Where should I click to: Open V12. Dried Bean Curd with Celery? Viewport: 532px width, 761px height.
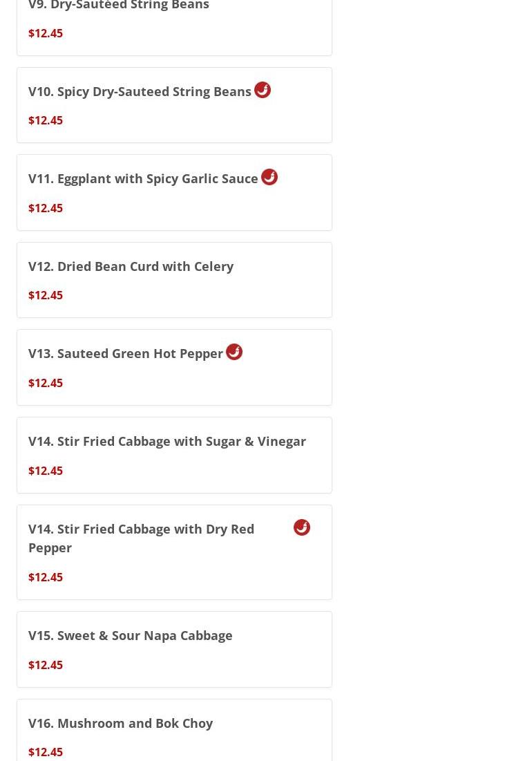131,266
